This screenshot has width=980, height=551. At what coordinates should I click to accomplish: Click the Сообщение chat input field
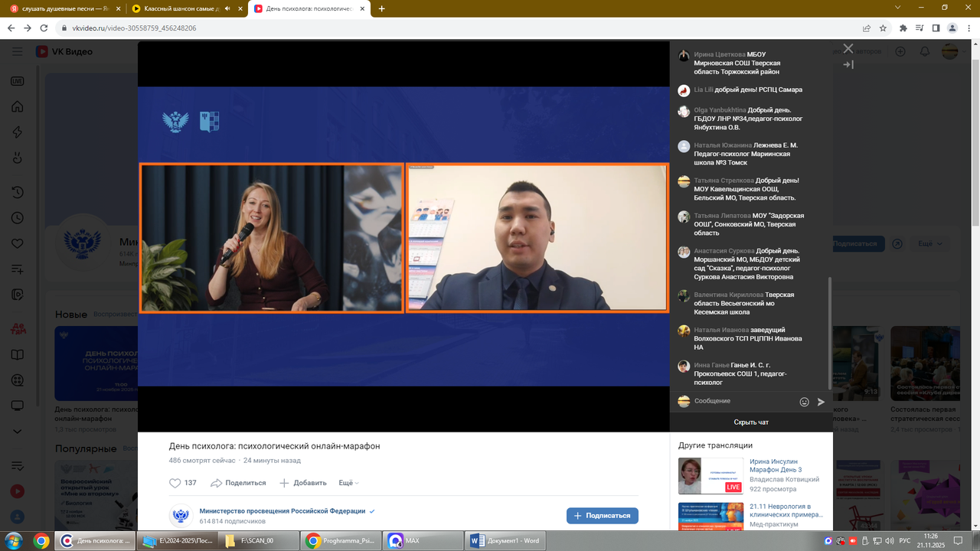tap(743, 401)
